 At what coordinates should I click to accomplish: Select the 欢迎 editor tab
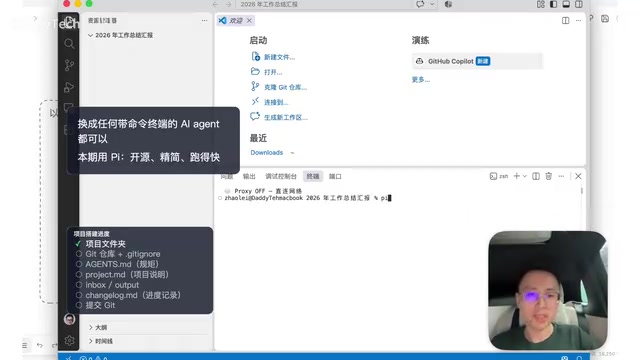pos(236,20)
